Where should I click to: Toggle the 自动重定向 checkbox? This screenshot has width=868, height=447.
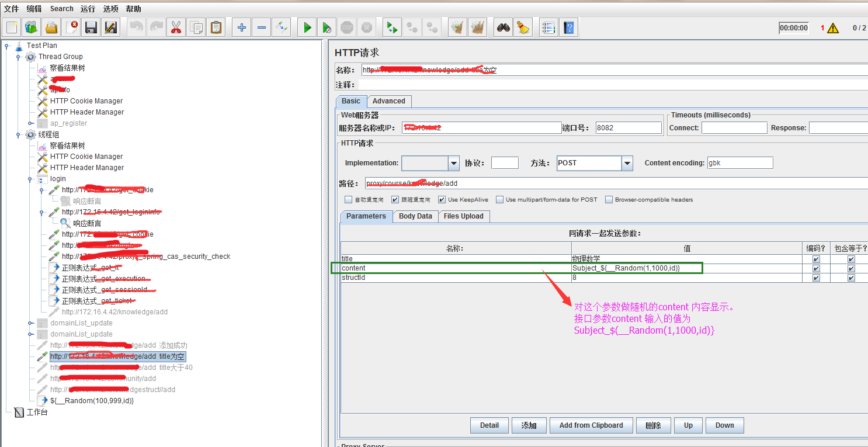[x=349, y=199]
